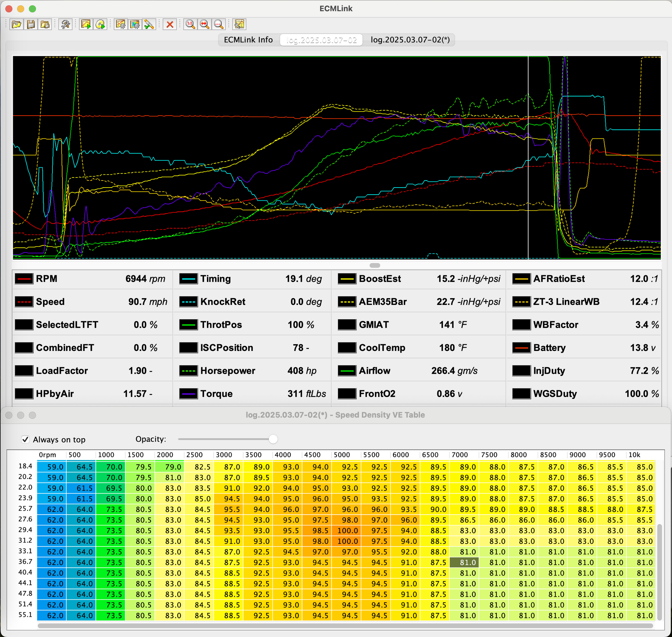Click the VE table vertical scrollbar
672x637 pixels.
(x=660, y=572)
